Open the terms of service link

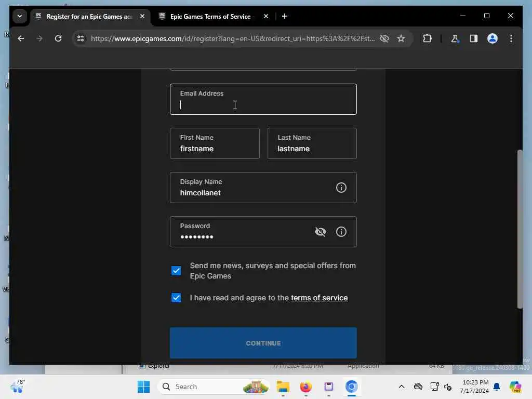(320, 298)
